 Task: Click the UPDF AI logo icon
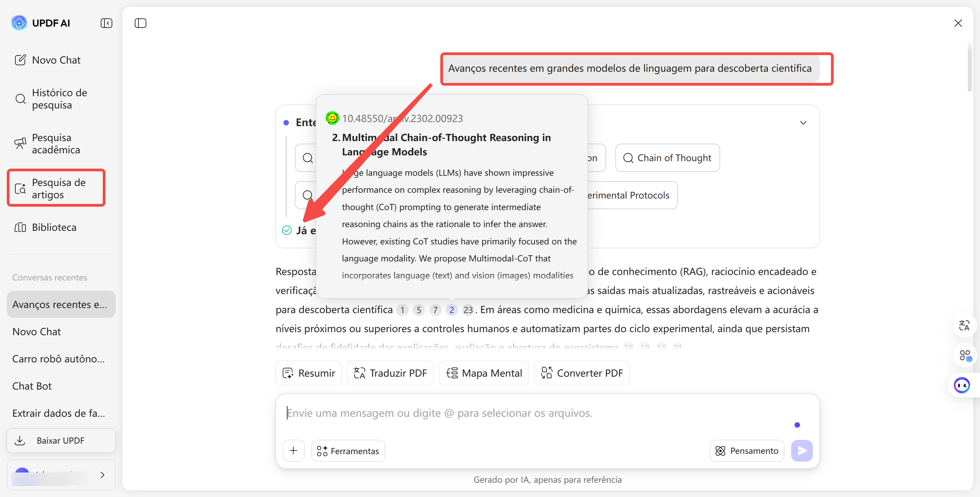pyautogui.click(x=19, y=23)
